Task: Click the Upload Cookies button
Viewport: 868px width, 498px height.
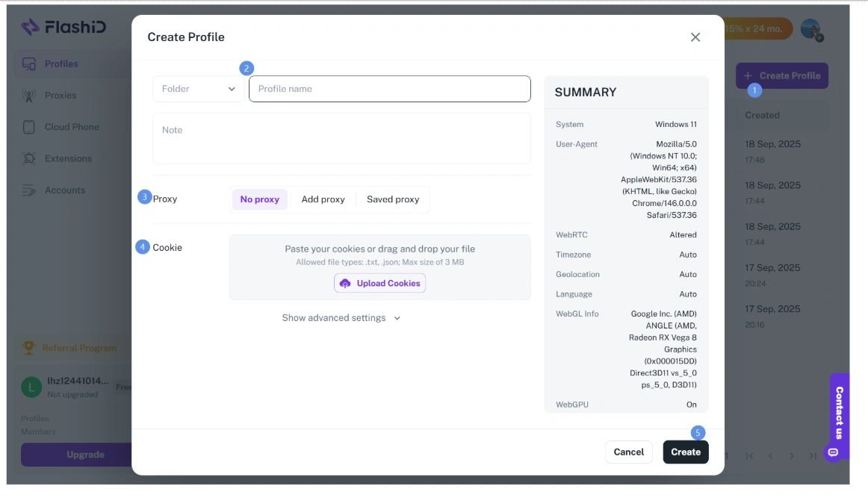Action: click(379, 283)
